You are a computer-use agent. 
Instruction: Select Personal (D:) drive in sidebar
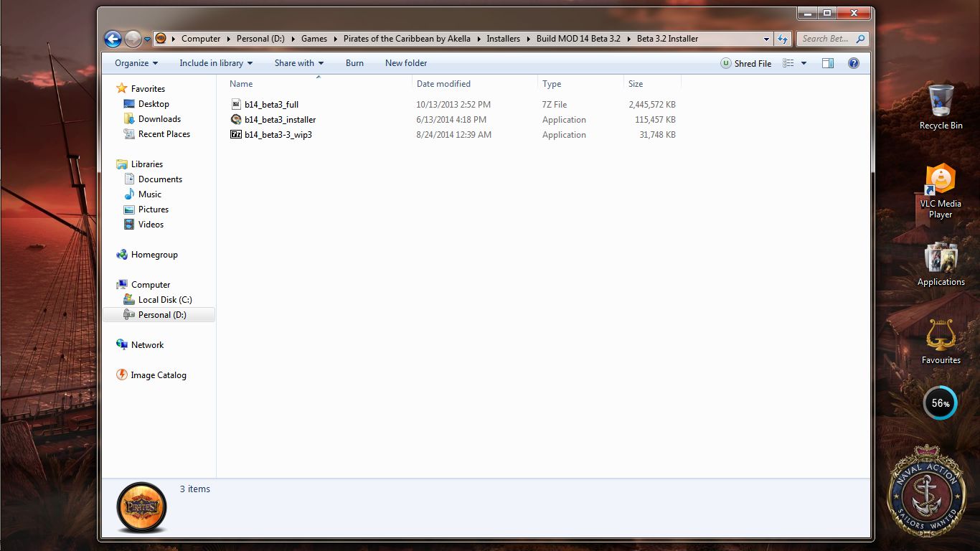[x=159, y=315]
